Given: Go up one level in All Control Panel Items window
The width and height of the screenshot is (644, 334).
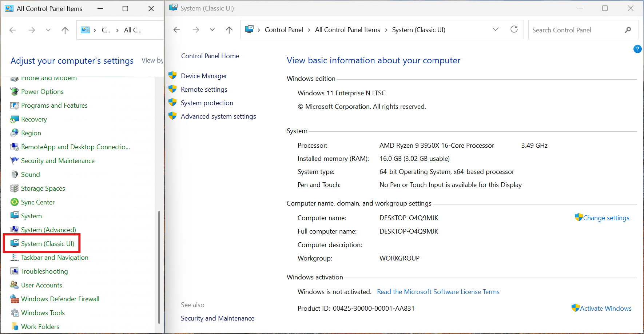Looking at the screenshot, I should (x=65, y=30).
